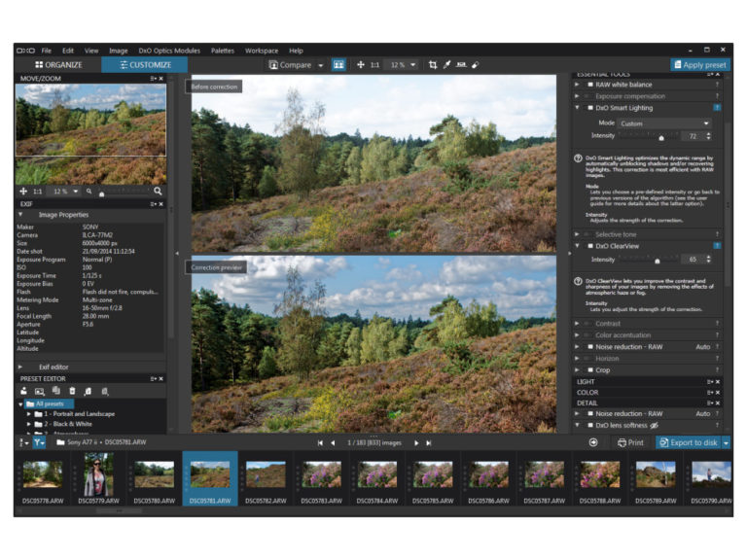Open the top toolbar 12% zoom dropdown

(x=412, y=65)
